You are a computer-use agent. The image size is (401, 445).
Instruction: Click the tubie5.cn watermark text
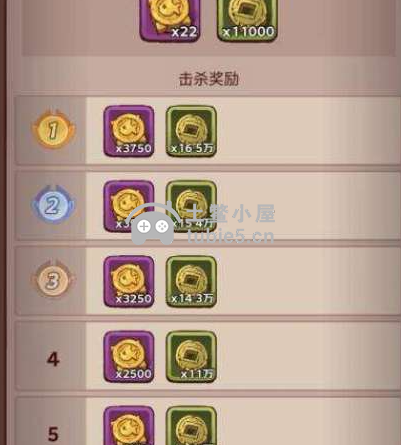231,236
